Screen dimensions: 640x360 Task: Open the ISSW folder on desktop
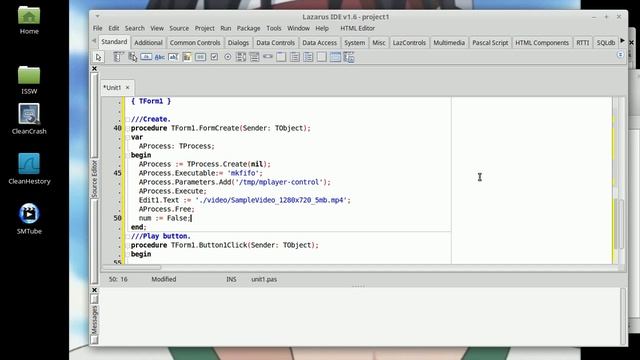click(29, 80)
